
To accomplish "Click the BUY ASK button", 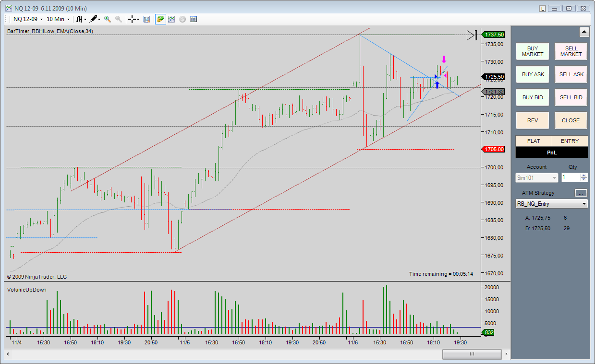I will point(533,74).
